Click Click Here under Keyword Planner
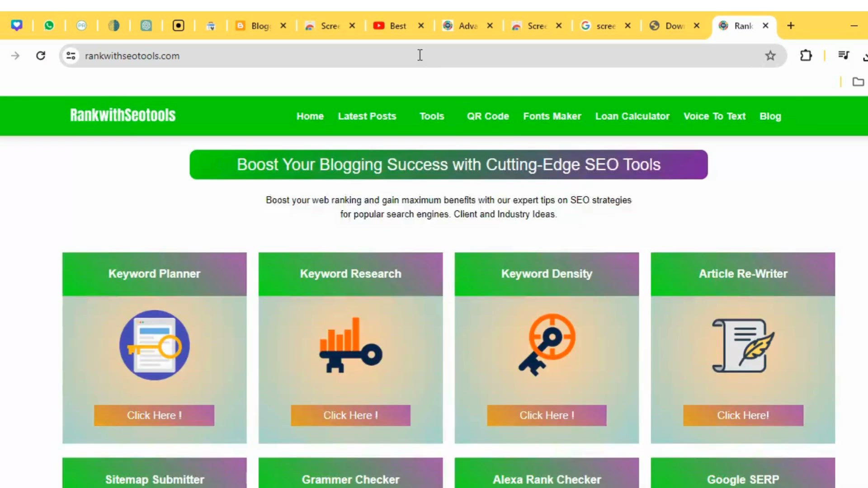Screen dimensions: 868x488 (x=154, y=415)
